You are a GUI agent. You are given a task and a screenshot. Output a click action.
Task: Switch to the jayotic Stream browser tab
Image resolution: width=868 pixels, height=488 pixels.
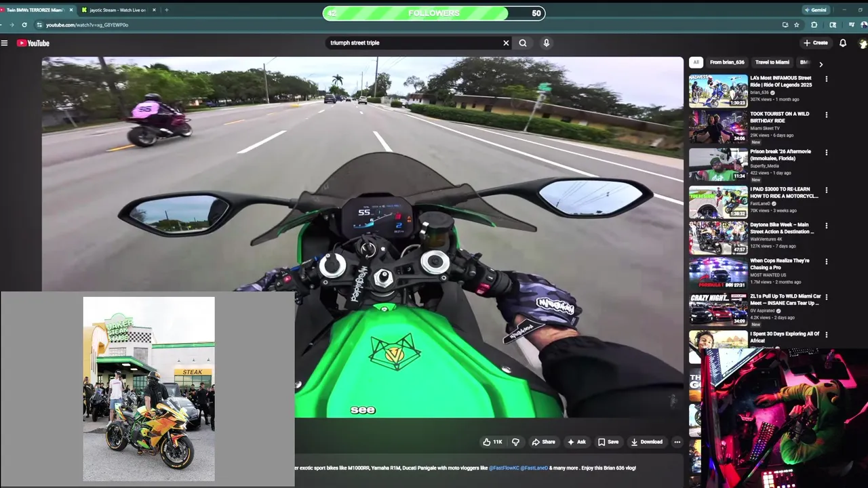coord(117,10)
